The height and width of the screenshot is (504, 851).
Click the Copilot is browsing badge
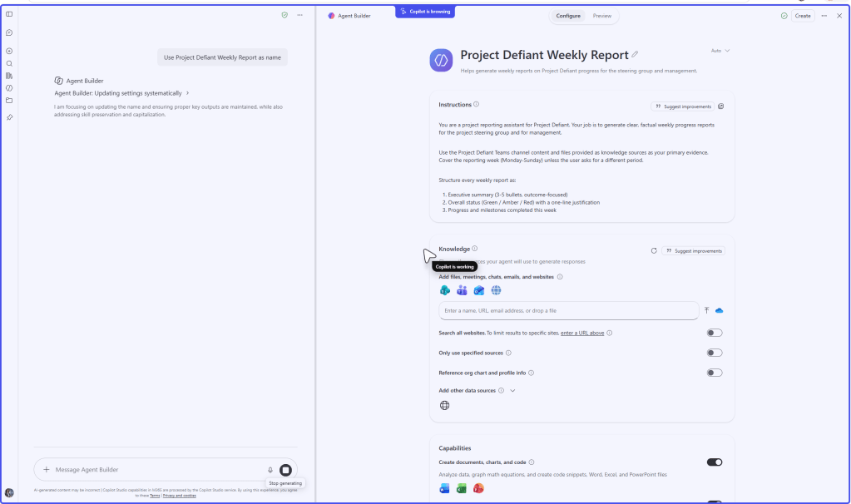(x=425, y=12)
